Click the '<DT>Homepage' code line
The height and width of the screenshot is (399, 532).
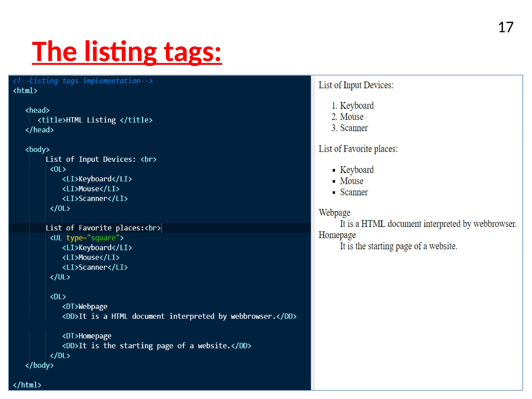(87, 336)
